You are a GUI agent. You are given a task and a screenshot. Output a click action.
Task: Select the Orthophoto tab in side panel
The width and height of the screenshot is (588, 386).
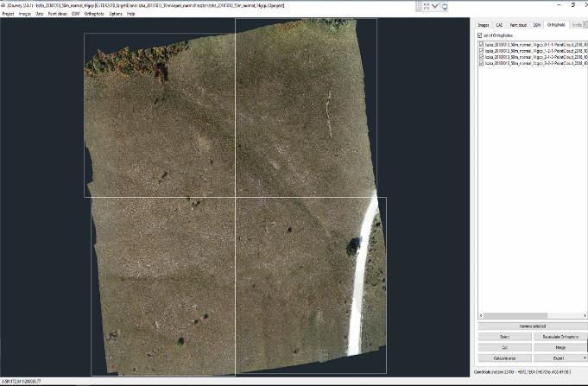tap(556, 25)
